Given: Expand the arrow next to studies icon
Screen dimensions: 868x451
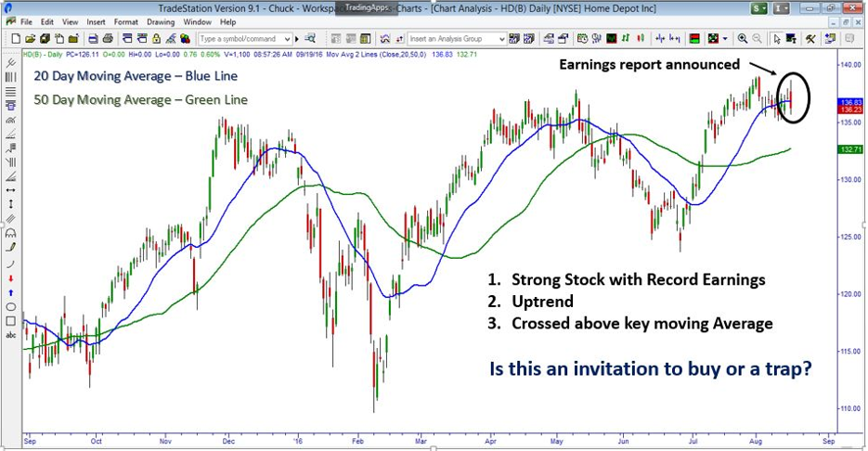Looking at the screenshot, I should click(725, 39).
